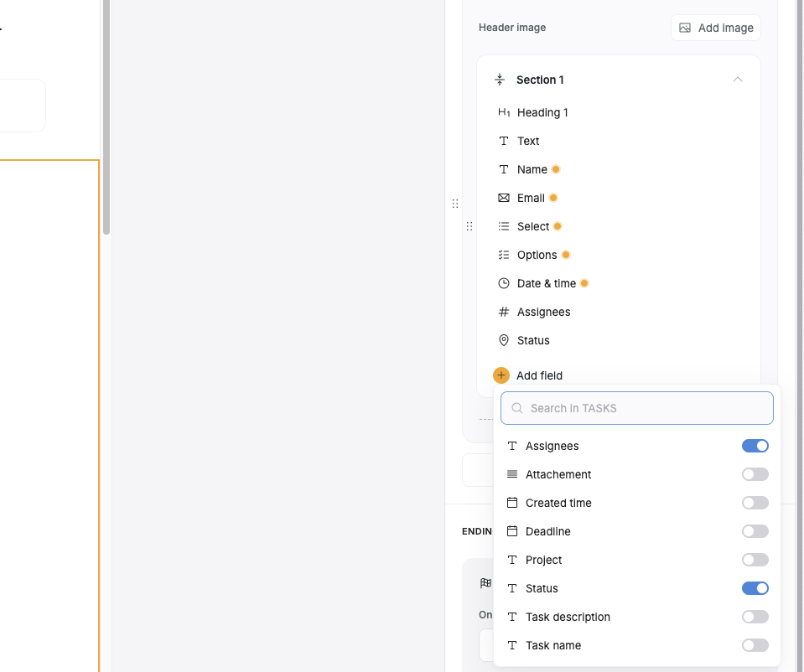Viewport: 804px width, 672px height.
Task: Click the left panel vertical scrollbar
Action: point(106,116)
